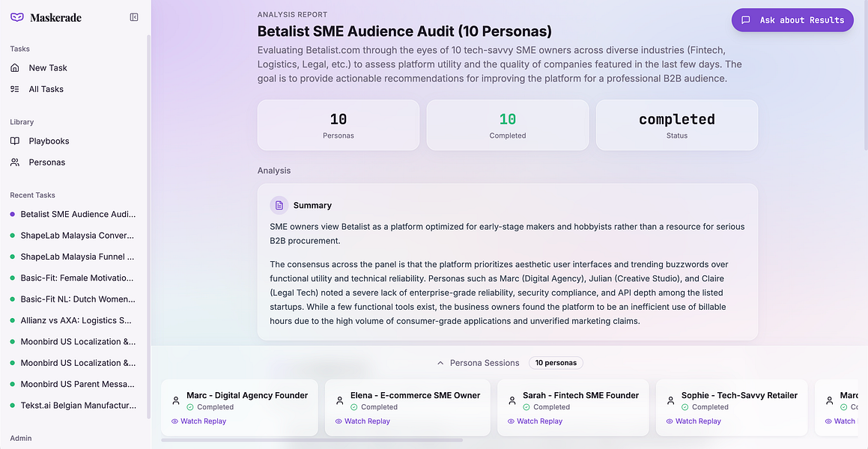
Task: Click the person icon on Marc Digital Agency card
Action: point(176,400)
